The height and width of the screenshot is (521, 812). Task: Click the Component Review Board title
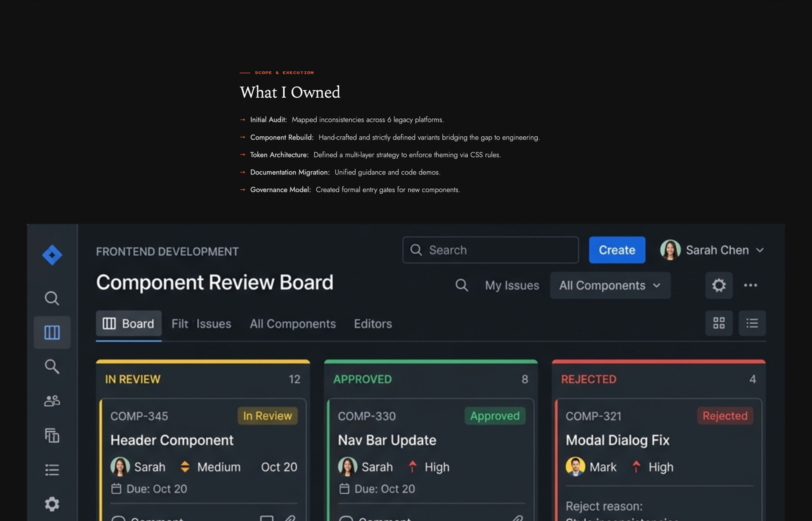215,282
